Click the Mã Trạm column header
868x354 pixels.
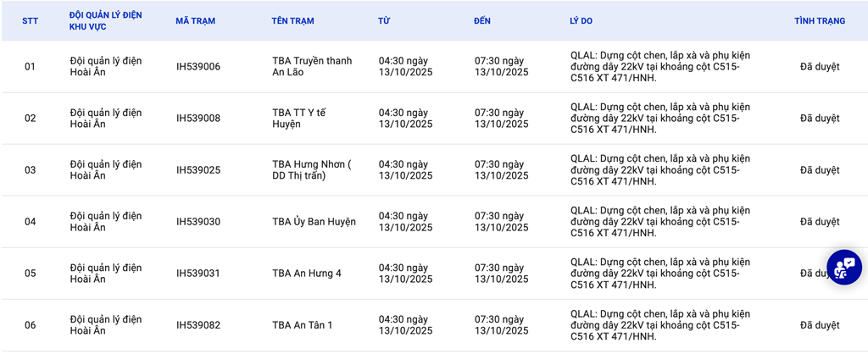(194, 21)
